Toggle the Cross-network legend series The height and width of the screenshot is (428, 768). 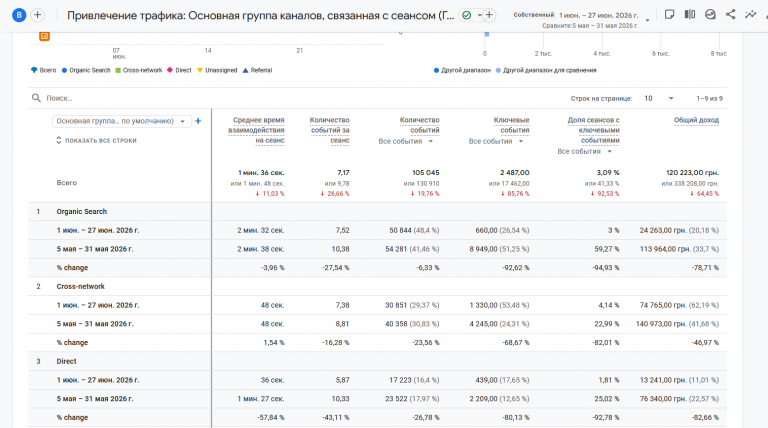139,71
